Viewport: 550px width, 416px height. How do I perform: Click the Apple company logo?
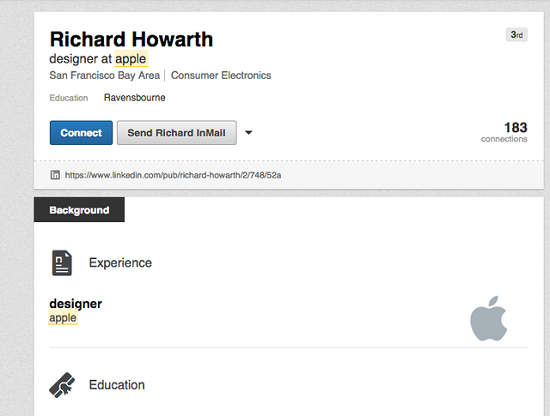pos(489,318)
